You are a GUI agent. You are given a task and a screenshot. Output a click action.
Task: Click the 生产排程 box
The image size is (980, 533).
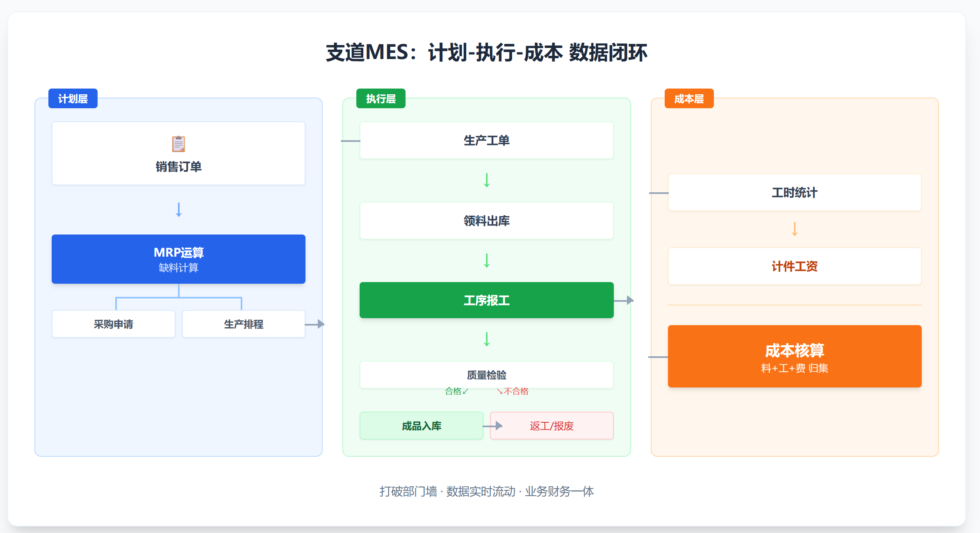tap(244, 324)
